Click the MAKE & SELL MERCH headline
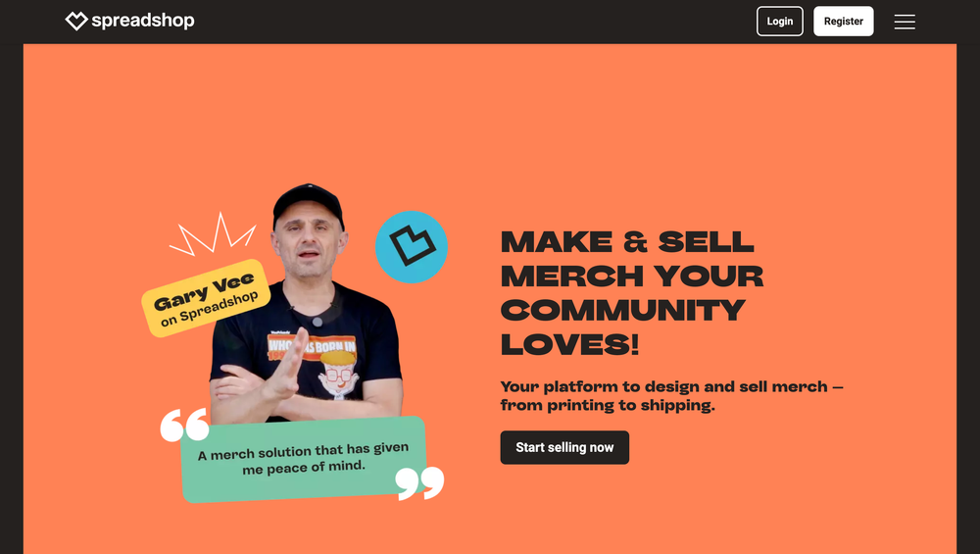 pos(632,293)
